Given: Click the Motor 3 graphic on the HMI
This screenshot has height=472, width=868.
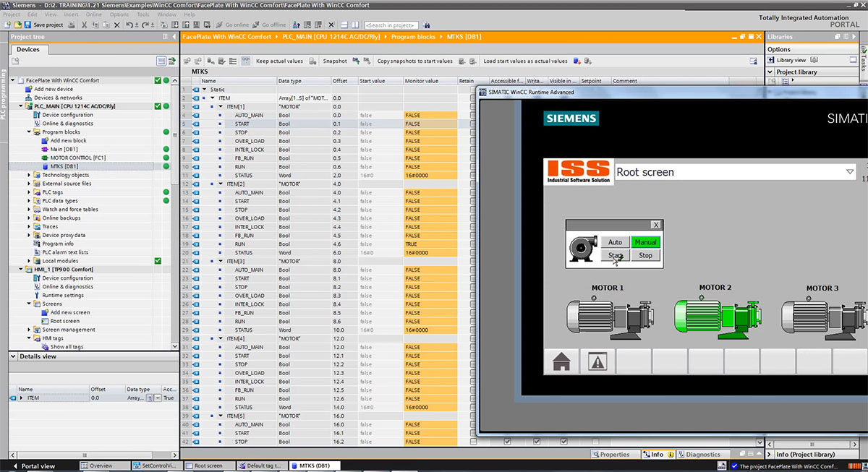Looking at the screenshot, I should pos(825,317).
